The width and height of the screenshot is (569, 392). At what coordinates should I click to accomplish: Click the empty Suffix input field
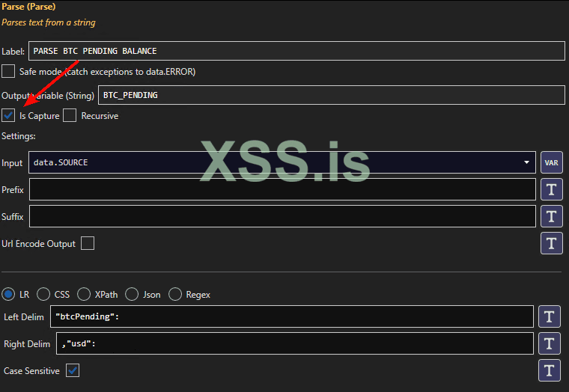(282, 216)
